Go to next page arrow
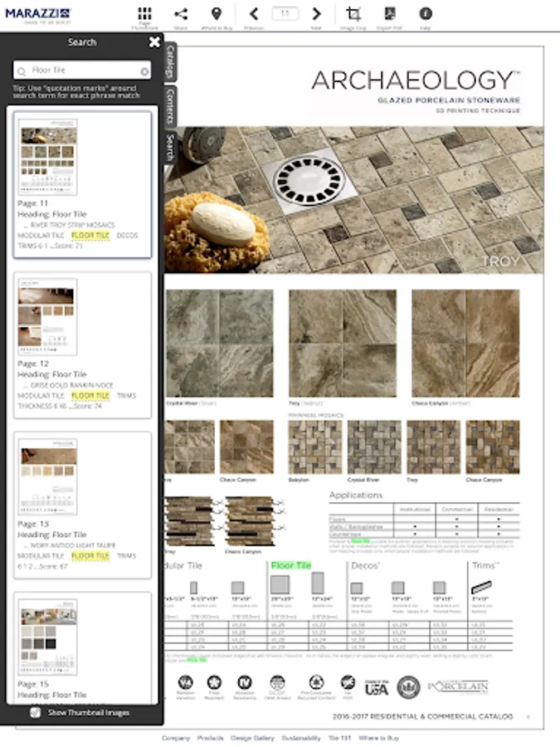This screenshot has height=747, width=560. 316,14
